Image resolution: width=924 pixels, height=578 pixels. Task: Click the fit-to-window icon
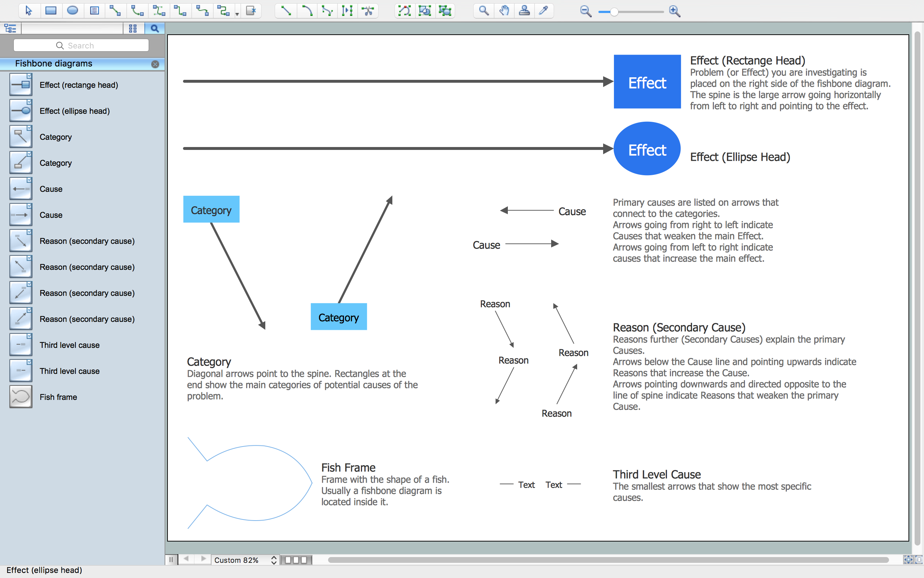pyautogui.click(x=908, y=560)
